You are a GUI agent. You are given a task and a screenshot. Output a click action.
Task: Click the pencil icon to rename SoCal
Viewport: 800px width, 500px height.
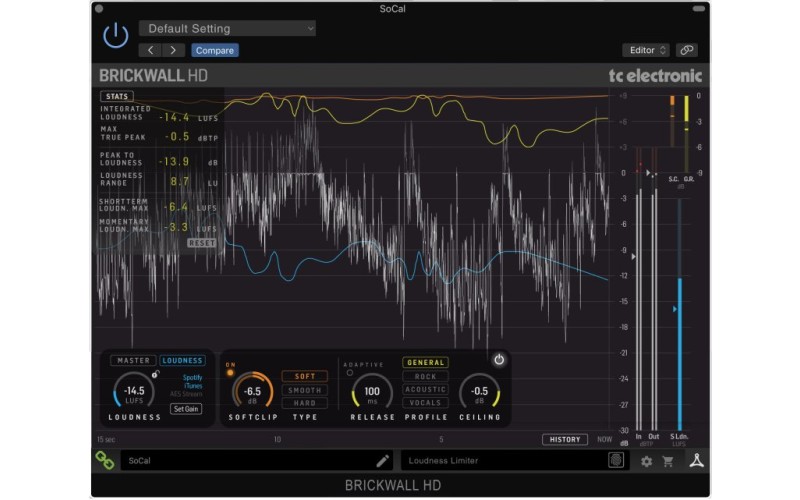click(382, 461)
